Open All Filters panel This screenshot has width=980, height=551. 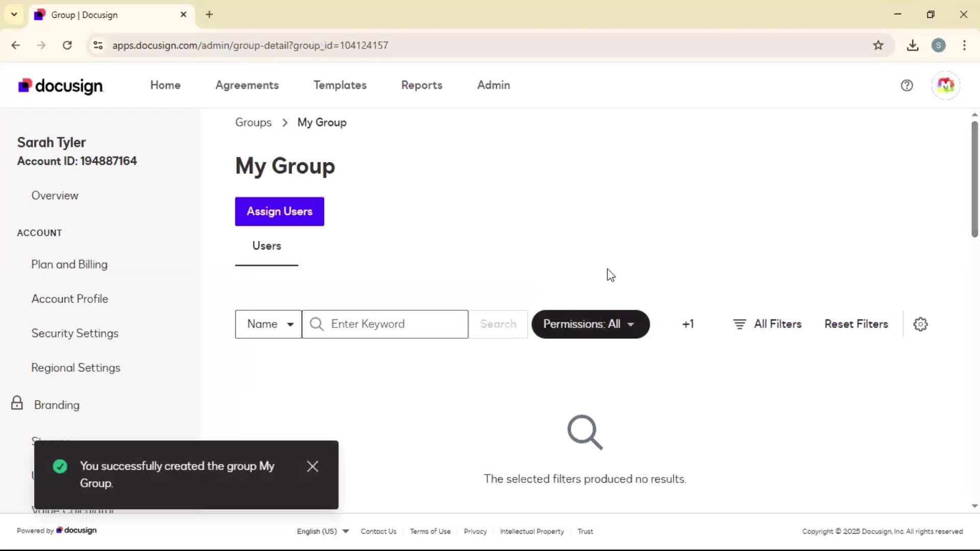767,324
